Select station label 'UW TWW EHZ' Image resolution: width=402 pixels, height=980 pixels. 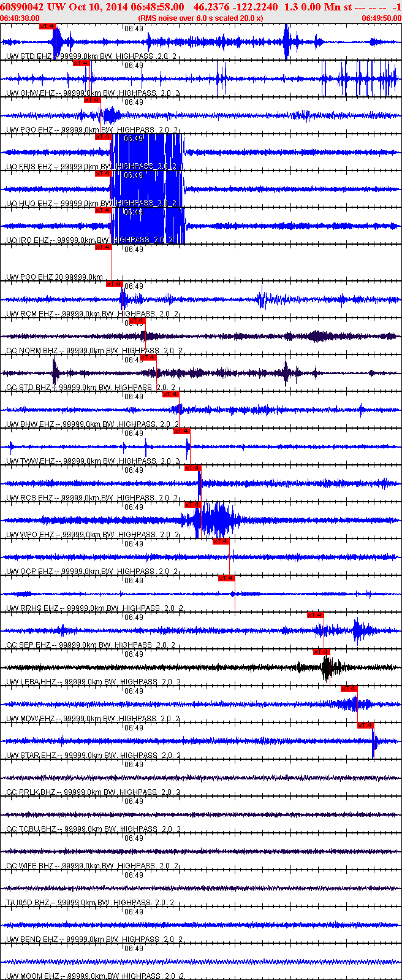pyautogui.click(x=31, y=461)
